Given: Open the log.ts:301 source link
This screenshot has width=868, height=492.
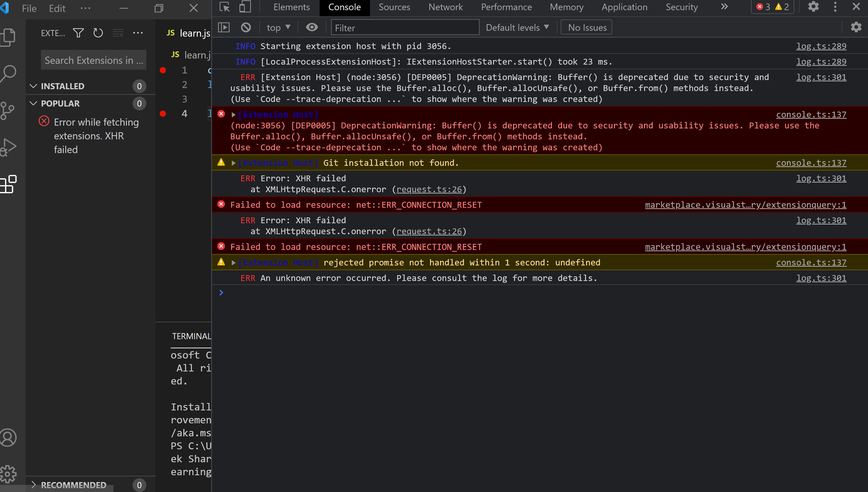Looking at the screenshot, I should coord(821,77).
